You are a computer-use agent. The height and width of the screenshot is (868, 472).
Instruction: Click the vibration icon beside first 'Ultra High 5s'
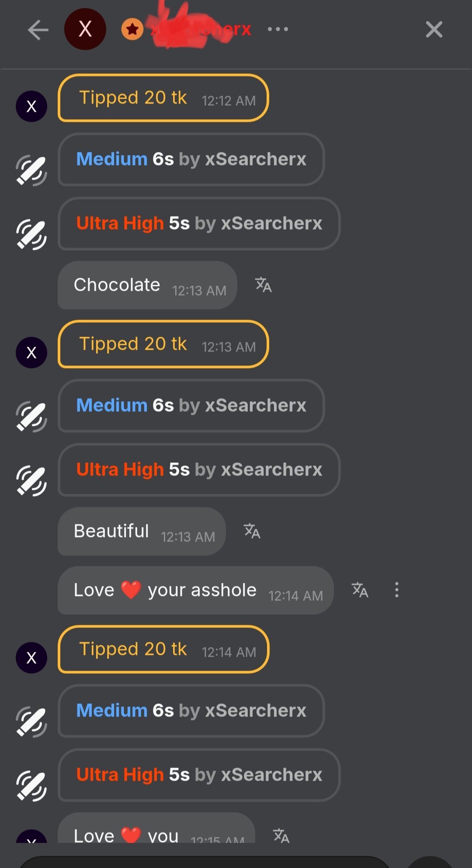point(31,235)
